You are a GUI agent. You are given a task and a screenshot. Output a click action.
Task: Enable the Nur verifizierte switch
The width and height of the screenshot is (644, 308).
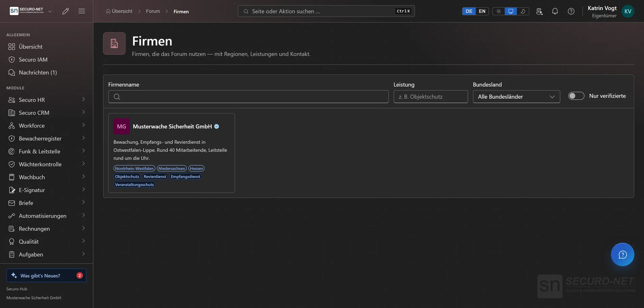(x=576, y=96)
